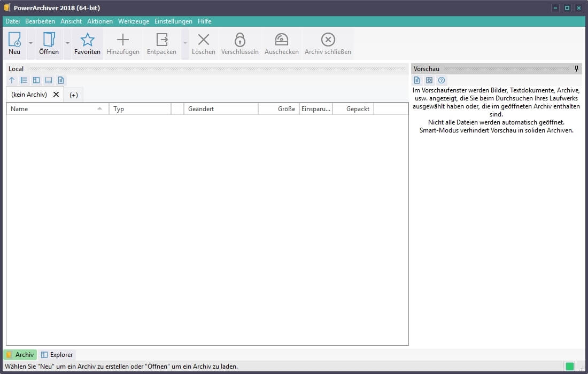Close the (kein Archiv) tab
The height and width of the screenshot is (374, 588).
click(56, 94)
